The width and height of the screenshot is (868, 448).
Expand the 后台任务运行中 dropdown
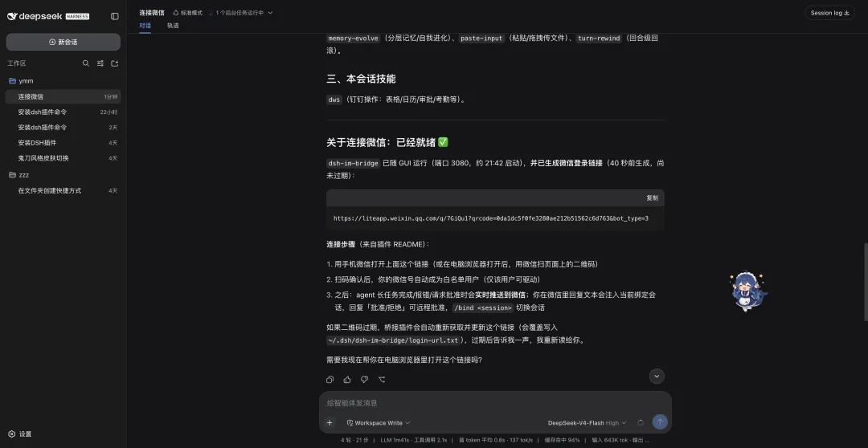point(241,13)
